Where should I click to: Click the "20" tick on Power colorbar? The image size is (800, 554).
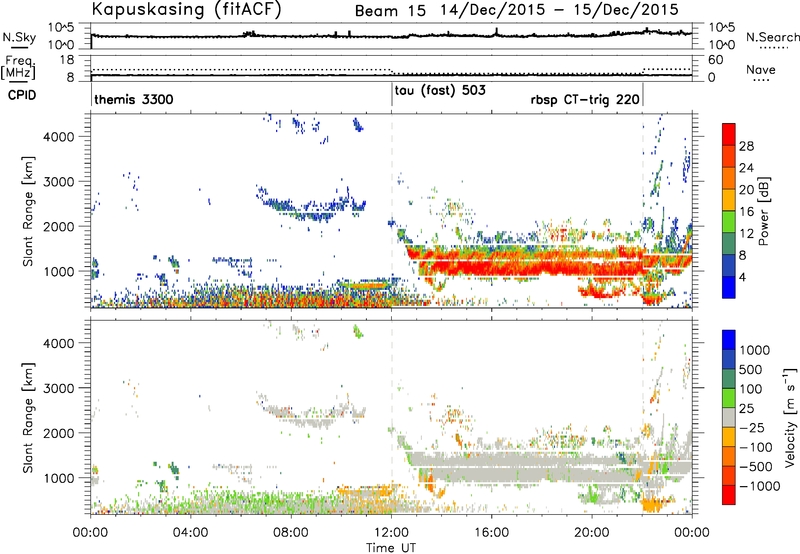[746, 190]
